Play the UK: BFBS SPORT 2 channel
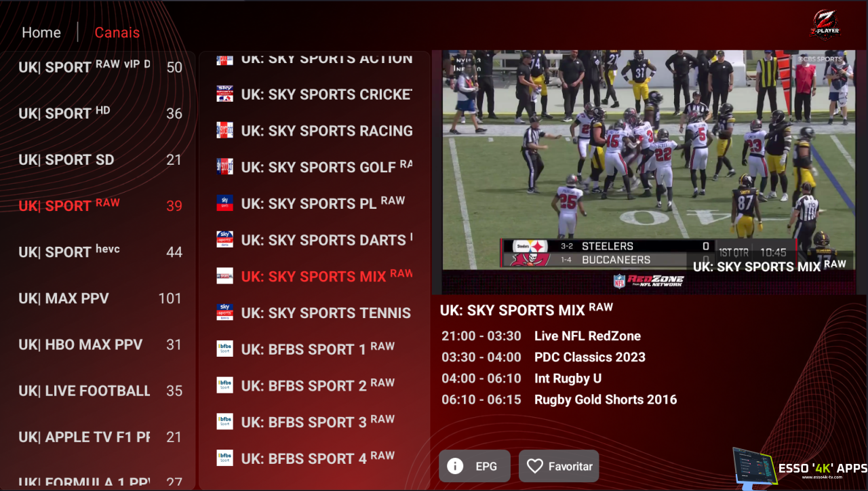The image size is (868, 491). coord(315,385)
